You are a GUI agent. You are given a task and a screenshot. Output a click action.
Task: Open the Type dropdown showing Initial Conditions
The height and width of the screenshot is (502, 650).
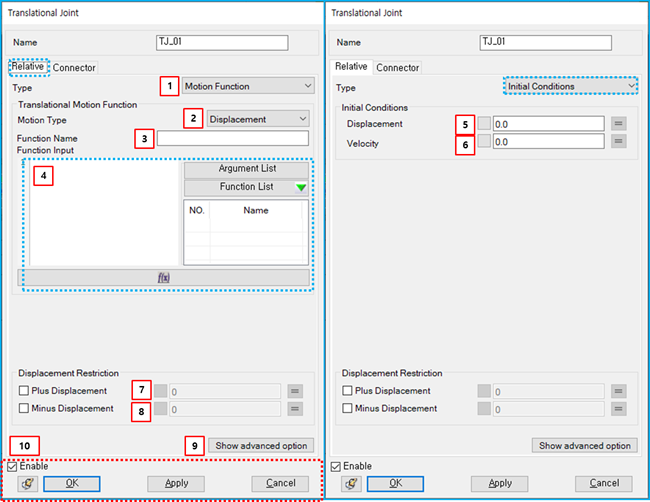pyautogui.click(x=571, y=86)
